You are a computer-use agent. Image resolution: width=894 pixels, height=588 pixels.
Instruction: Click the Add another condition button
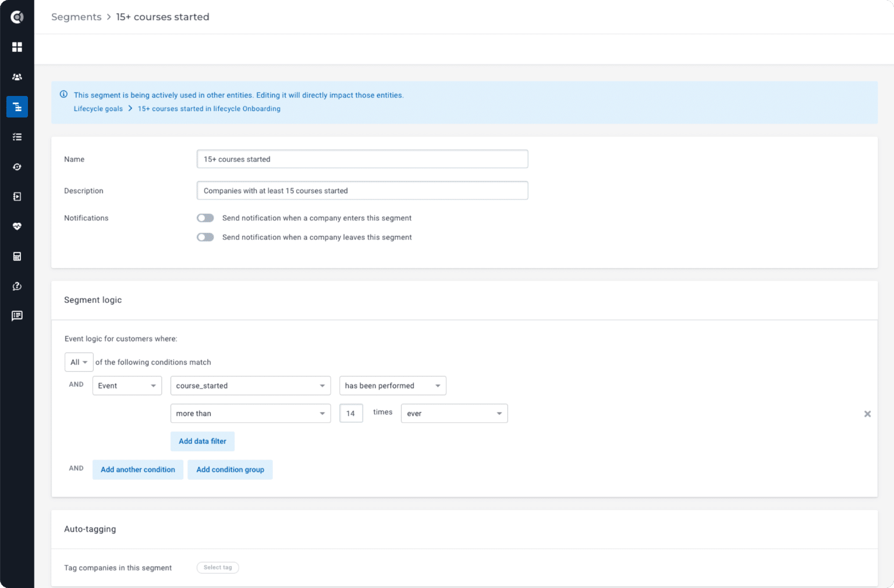(x=137, y=469)
